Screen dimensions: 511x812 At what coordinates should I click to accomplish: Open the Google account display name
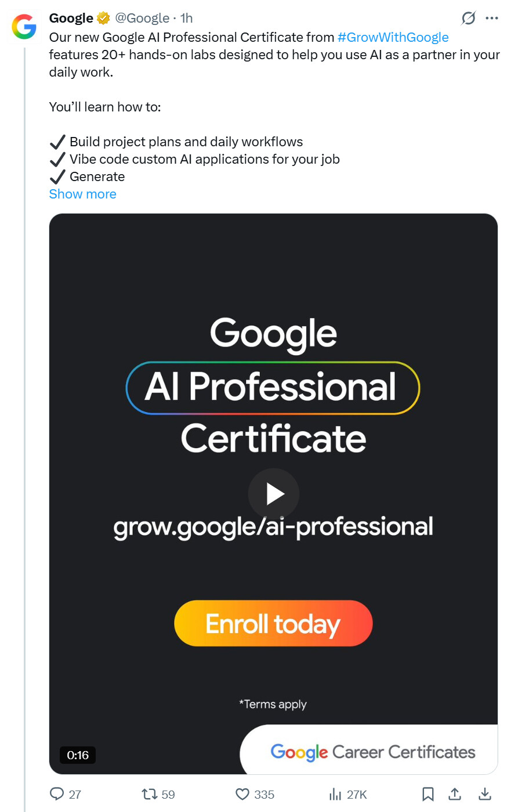71,18
